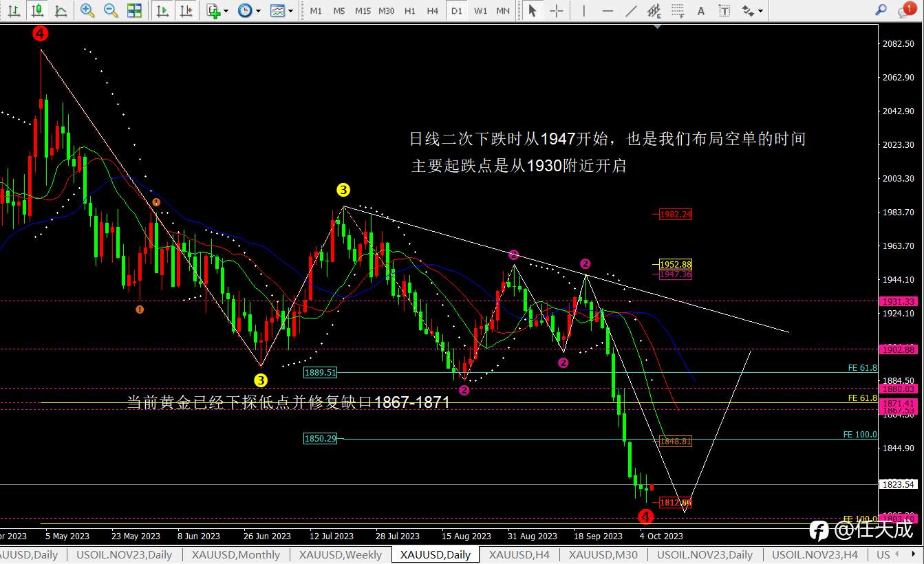
Task: Select the active XAUUSD,Daily tab
Action: click(x=436, y=554)
